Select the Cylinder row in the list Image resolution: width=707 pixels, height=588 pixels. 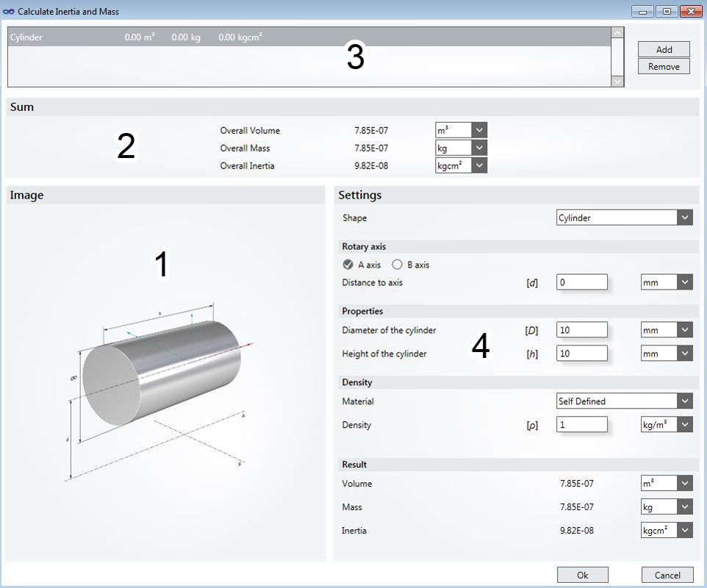(x=309, y=37)
